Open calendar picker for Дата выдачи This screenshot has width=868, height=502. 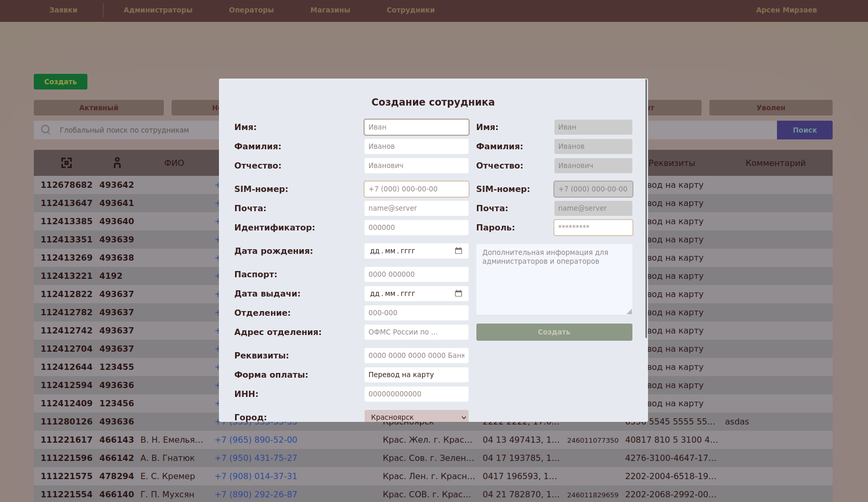(x=458, y=293)
